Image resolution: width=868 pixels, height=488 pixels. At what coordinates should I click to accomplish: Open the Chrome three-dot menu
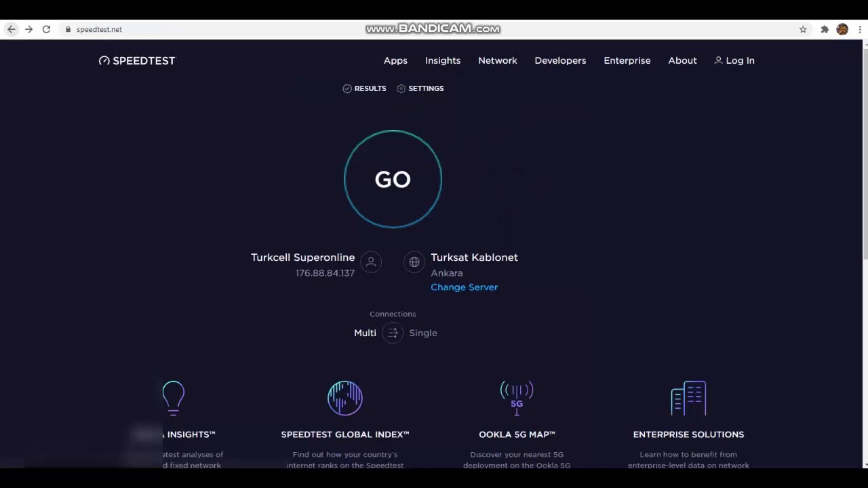[860, 29]
